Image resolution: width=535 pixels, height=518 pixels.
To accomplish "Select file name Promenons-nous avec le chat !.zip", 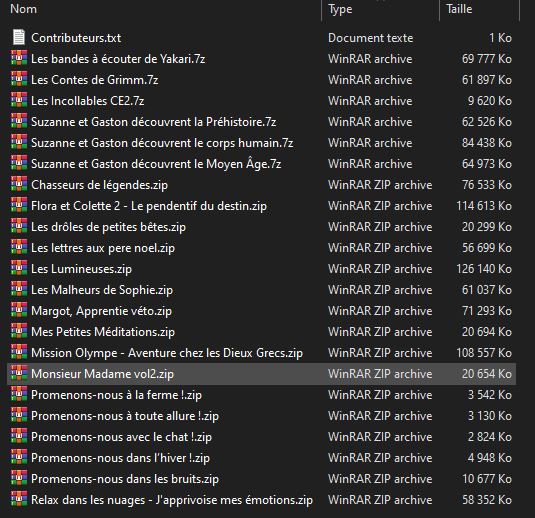I will pyautogui.click(x=121, y=437).
